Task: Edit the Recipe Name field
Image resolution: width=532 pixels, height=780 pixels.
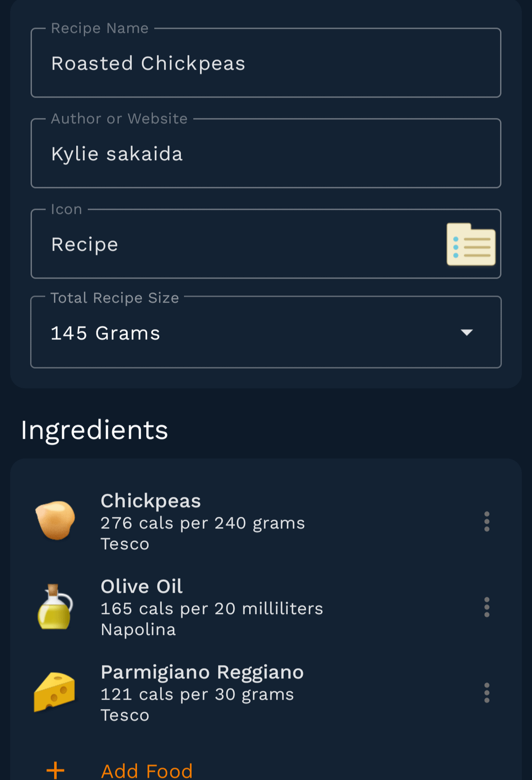Action: (266, 64)
